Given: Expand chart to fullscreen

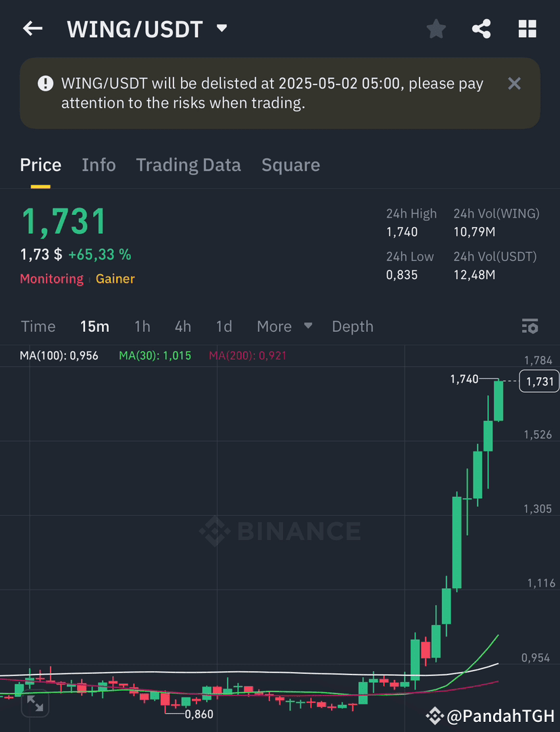Looking at the screenshot, I should (35, 704).
